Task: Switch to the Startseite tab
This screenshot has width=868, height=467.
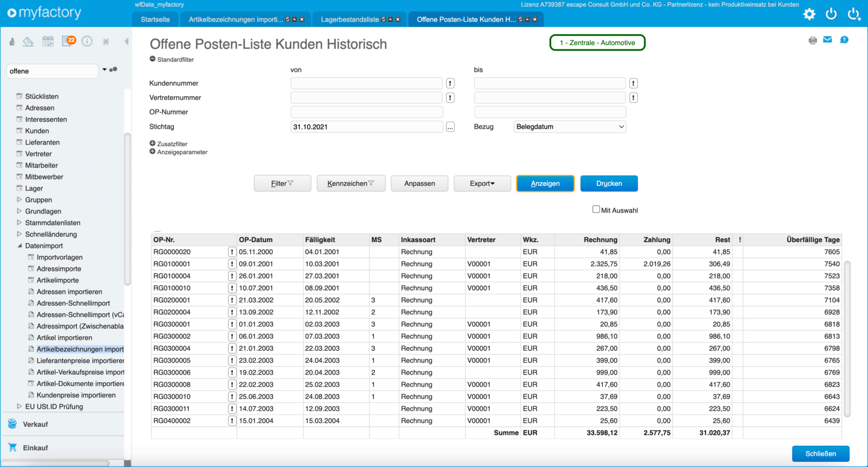Action: 155,20
